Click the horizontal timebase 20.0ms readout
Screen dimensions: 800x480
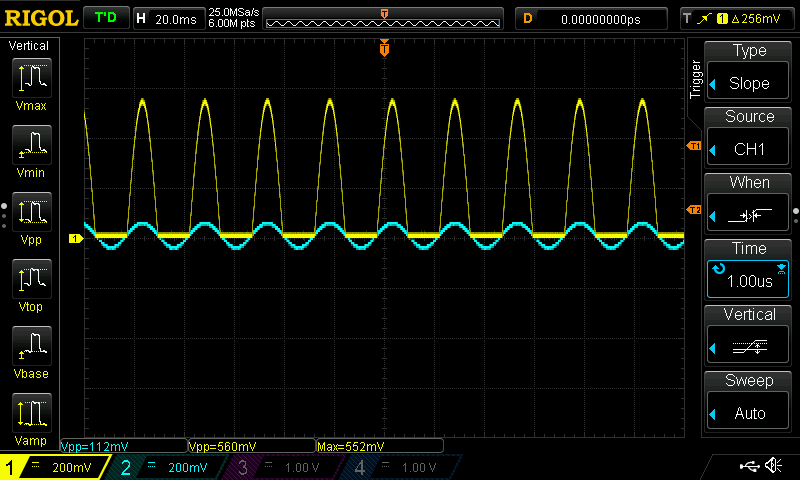tap(169, 19)
